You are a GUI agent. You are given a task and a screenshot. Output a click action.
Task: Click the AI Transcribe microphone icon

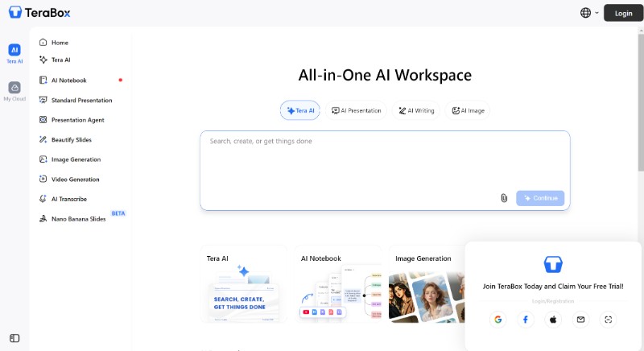coord(43,199)
